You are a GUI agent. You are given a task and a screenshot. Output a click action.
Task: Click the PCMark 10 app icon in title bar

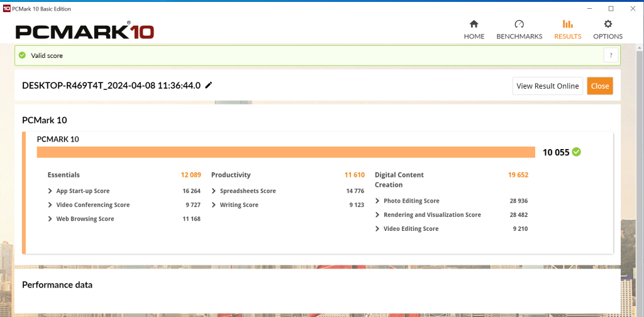point(6,9)
